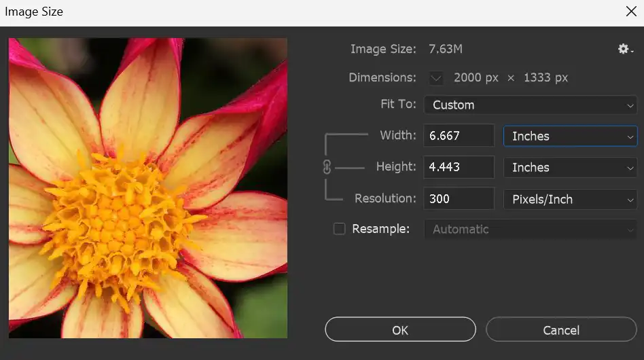Open the gear settings menu icon

(x=625, y=50)
